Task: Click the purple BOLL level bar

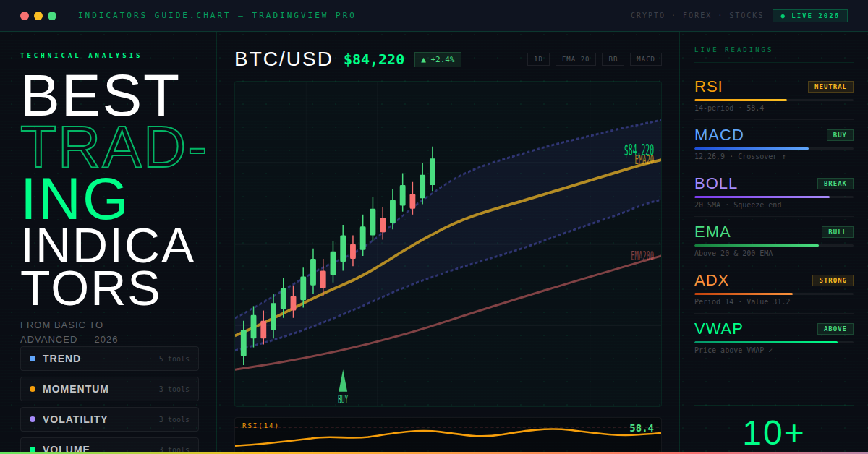Action: point(762,197)
